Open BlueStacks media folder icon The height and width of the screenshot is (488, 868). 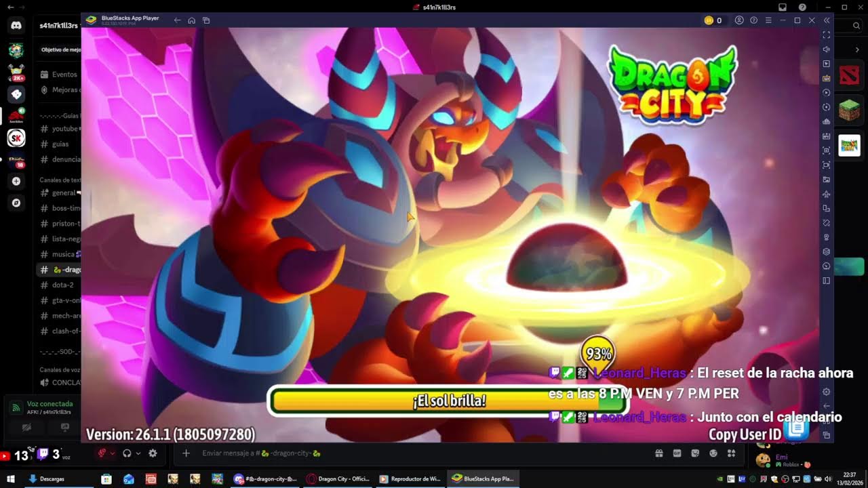coord(826,180)
